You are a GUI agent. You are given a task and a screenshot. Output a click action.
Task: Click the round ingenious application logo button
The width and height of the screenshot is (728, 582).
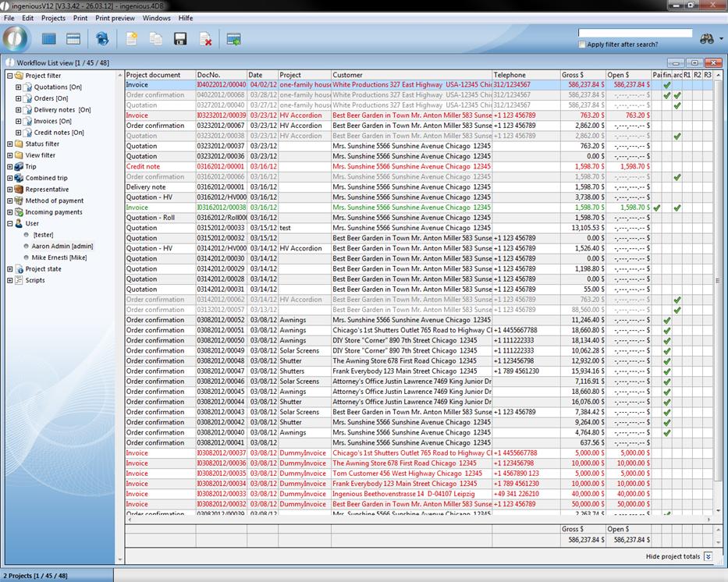coord(16,38)
